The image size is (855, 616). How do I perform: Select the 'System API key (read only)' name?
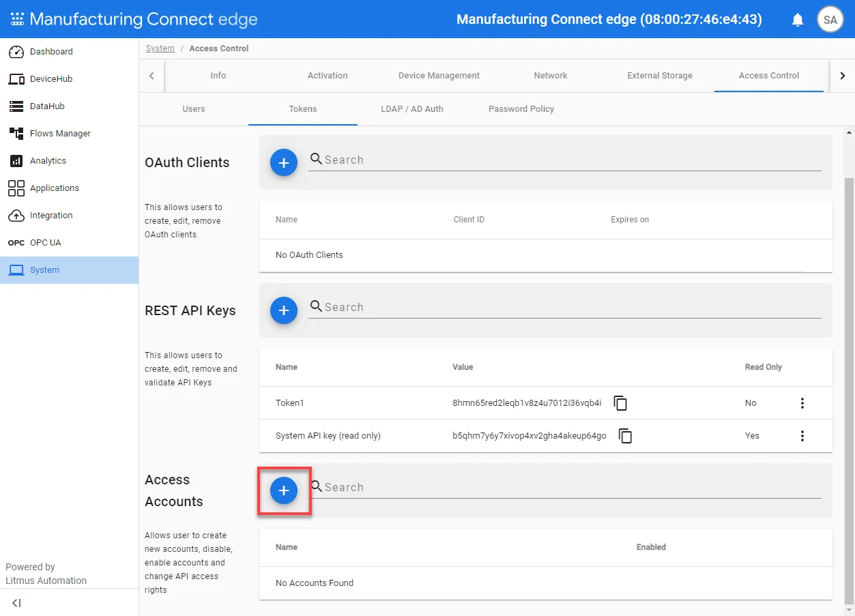328,436
